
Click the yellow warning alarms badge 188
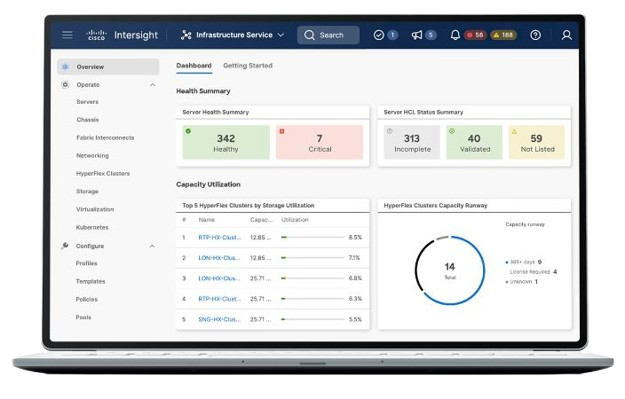[x=503, y=35]
